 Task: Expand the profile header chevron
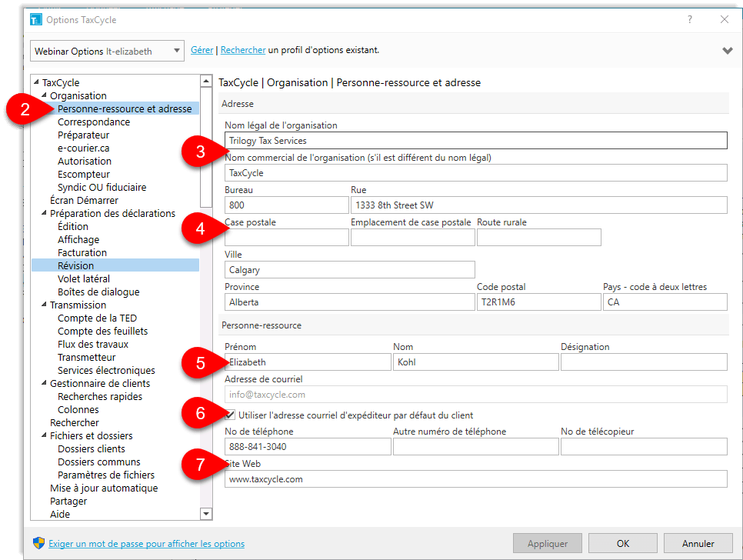pyautogui.click(x=728, y=50)
